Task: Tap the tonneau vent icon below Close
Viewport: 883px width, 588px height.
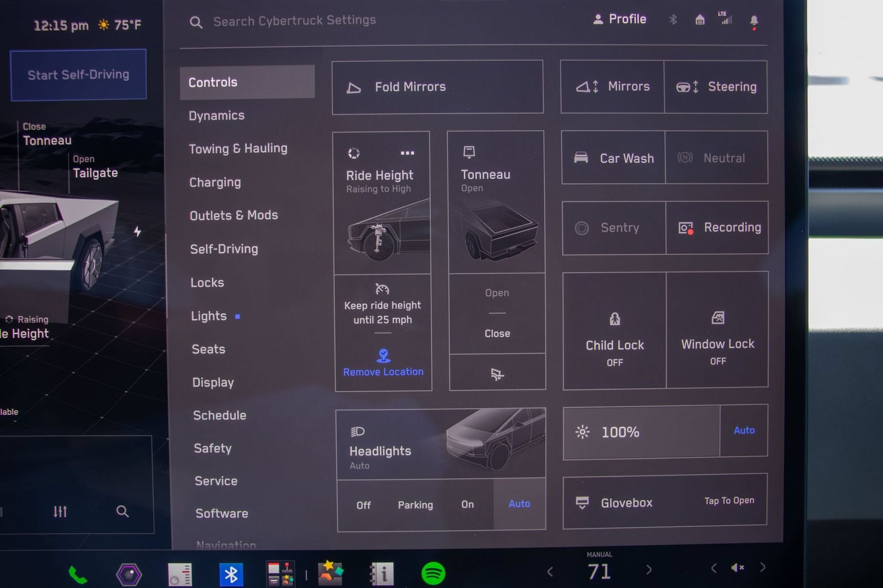Action: (x=497, y=375)
